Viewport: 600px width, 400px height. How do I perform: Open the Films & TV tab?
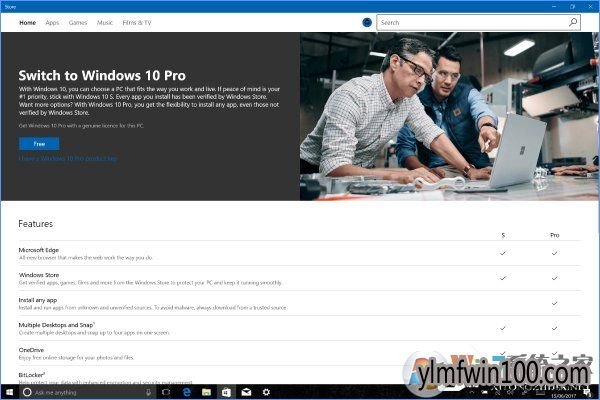pyautogui.click(x=137, y=23)
